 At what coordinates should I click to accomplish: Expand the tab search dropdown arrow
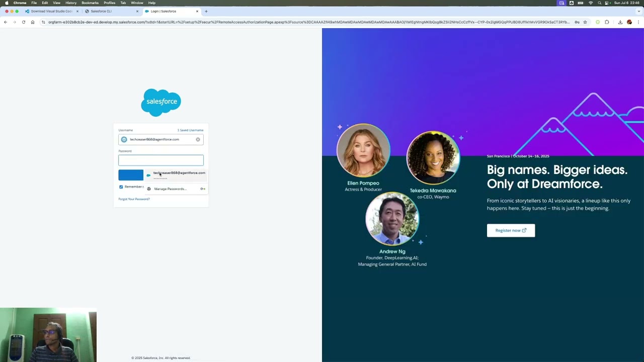pos(638,11)
